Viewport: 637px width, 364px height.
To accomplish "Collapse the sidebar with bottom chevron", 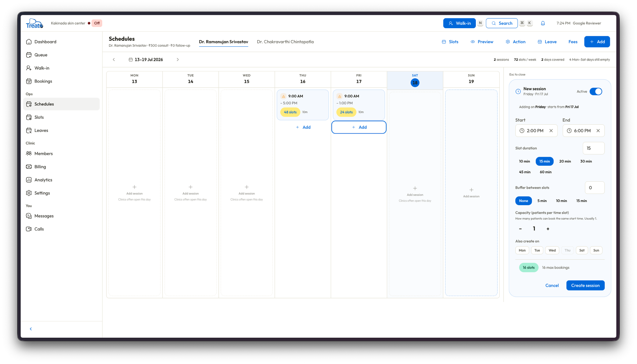I will (x=31, y=329).
